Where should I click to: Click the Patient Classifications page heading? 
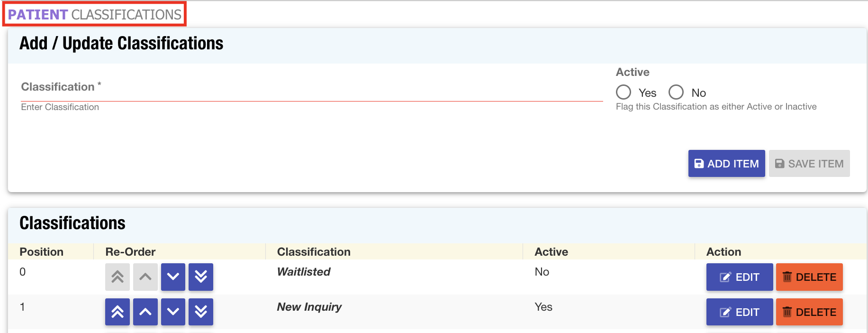pyautogui.click(x=95, y=15)
